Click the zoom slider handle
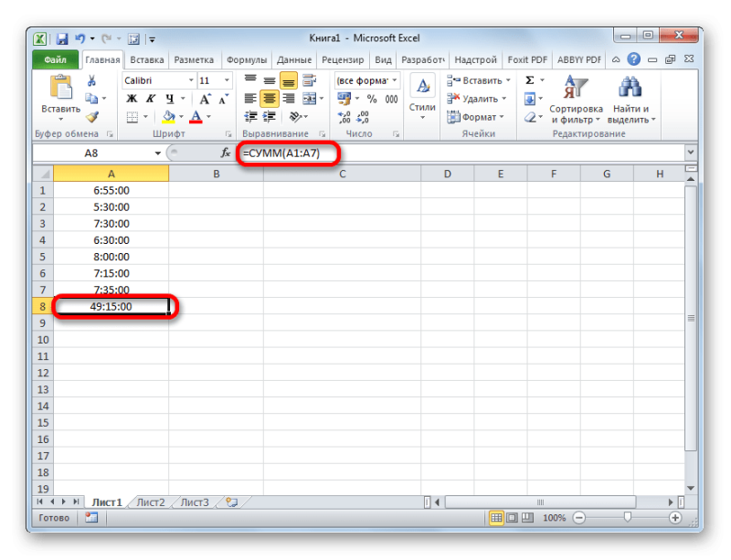Screen dimensions: 731x560 click(628, 517)
